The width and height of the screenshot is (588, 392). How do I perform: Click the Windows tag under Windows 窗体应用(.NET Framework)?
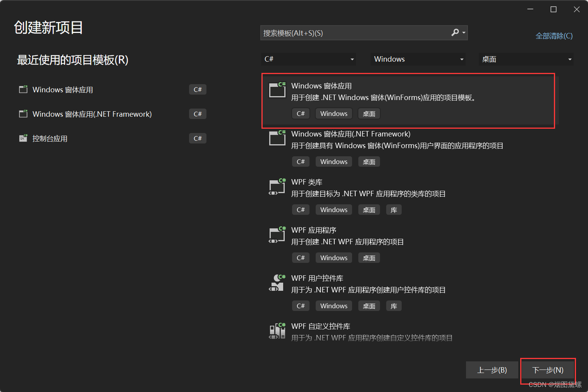334,162
